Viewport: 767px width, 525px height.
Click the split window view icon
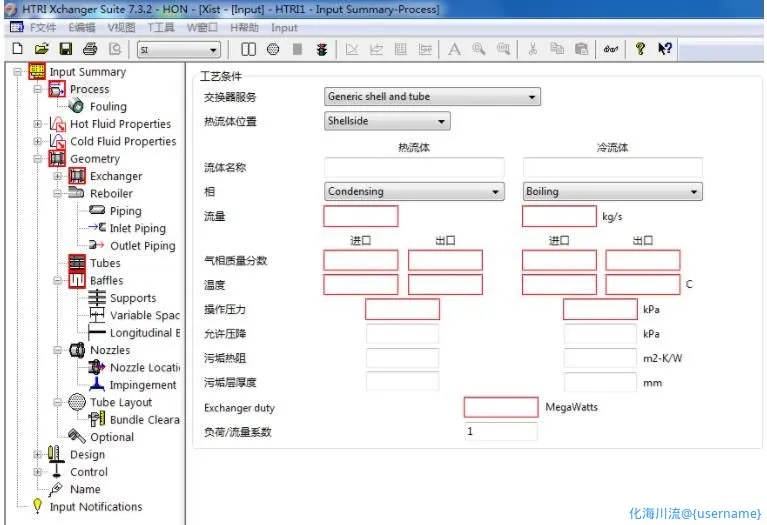pyautogui.click(x=248, y=49)
